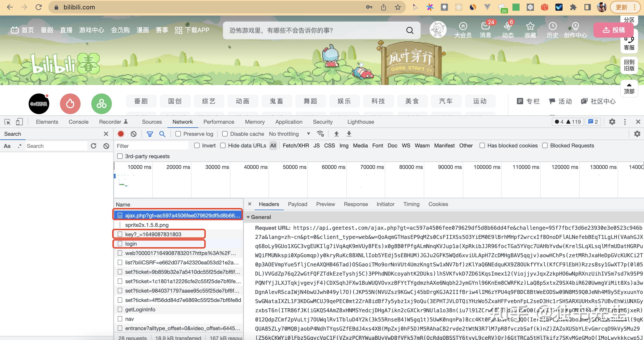The width and height of the screenshot is (644, 340).
Task: Clear the network log
Action: [x=134, y=134]
